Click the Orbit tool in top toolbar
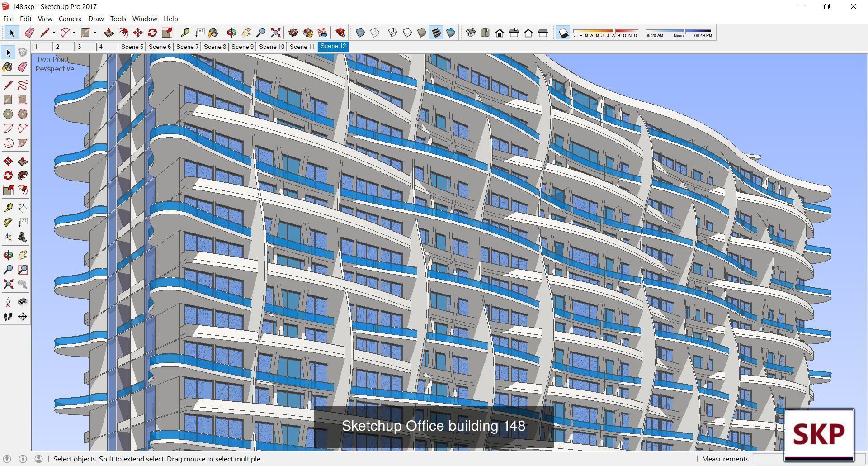This screenshot has width=868, height=466. [232, 33]
